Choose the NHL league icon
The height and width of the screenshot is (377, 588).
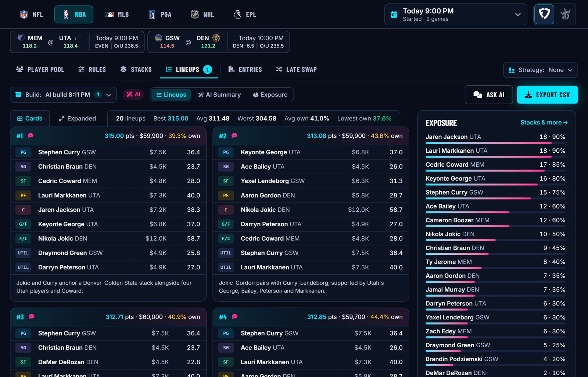(x=195, y=15)
